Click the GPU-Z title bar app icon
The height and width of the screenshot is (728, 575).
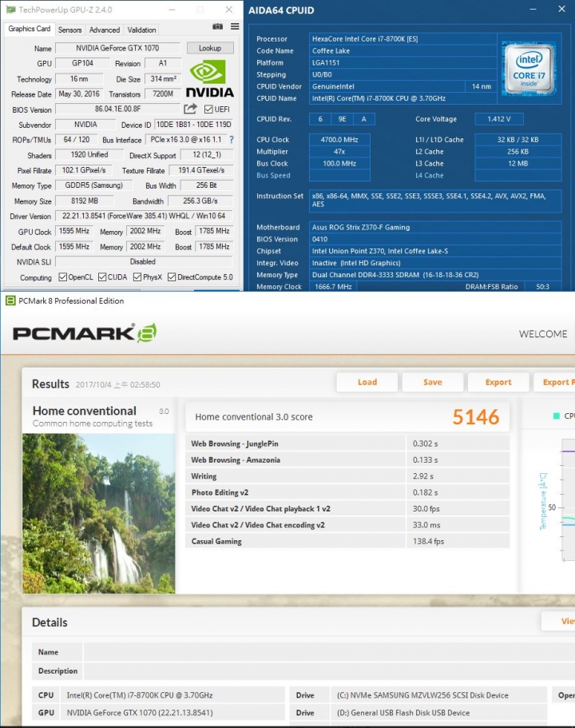point(10,10)
